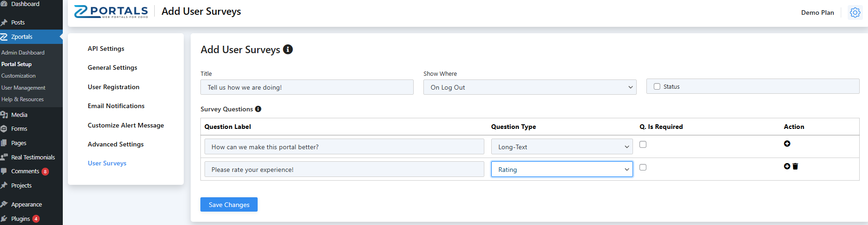
Task: Add a question using the first row's plus icon
Action: coord(787,144)
